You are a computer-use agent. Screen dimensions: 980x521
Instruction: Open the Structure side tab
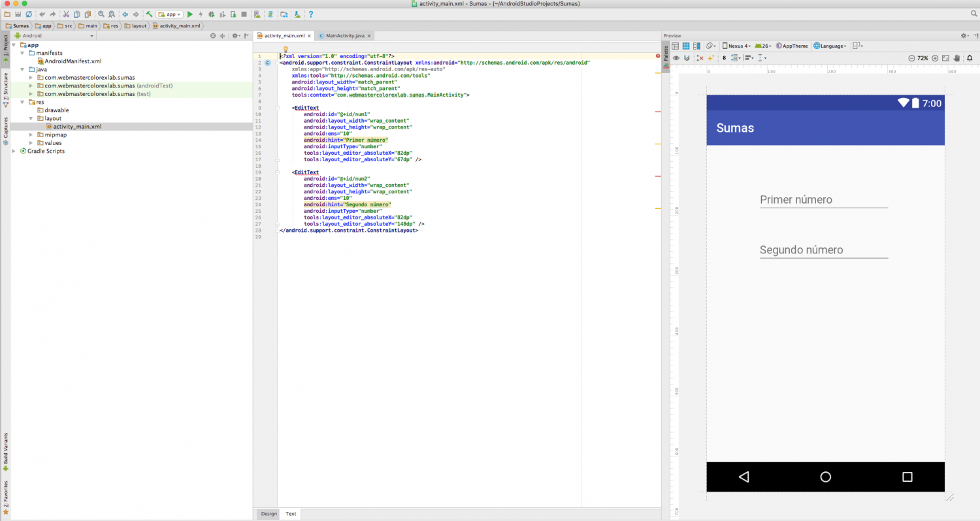point(5,89)
